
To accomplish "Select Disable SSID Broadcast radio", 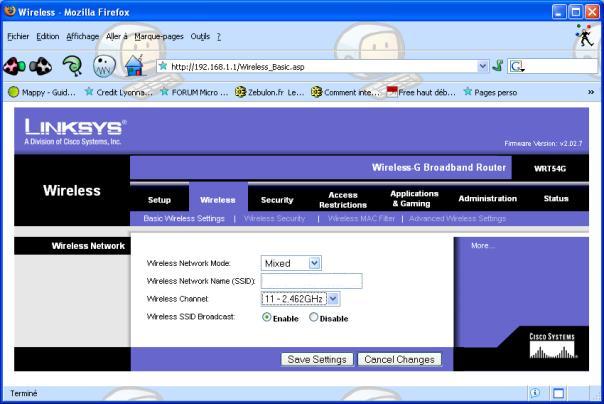I will (x=314, y=317).
